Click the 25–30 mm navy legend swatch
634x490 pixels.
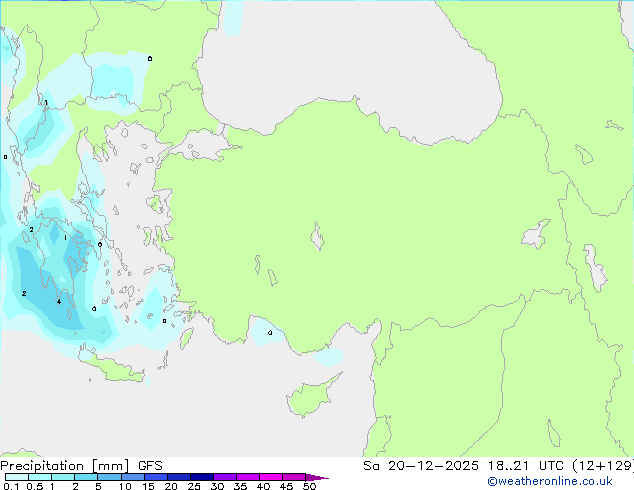tap(202, 477)
